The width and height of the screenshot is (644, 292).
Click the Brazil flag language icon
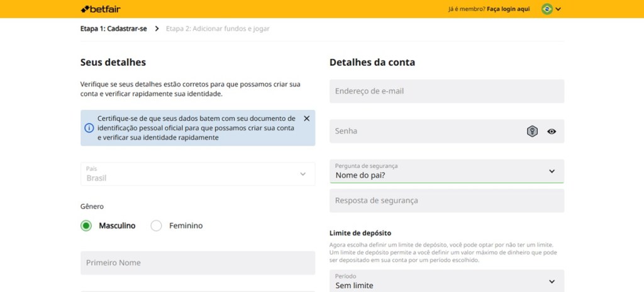pos(547,9)
